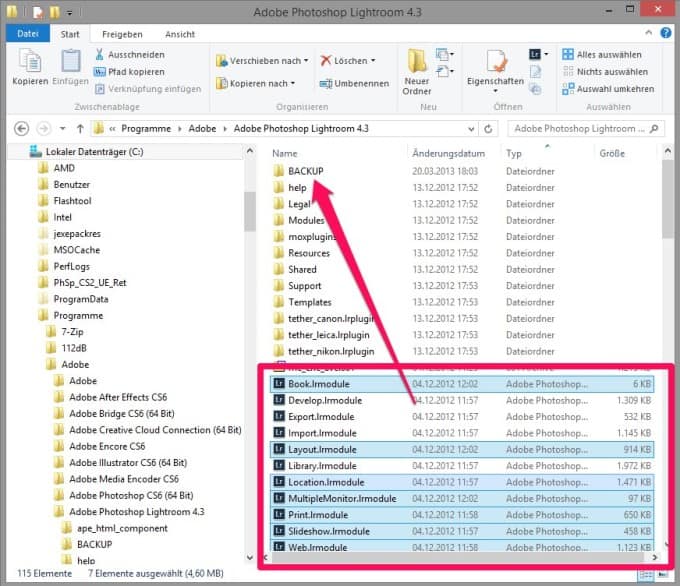Select the Modules folder

[306, 220]
